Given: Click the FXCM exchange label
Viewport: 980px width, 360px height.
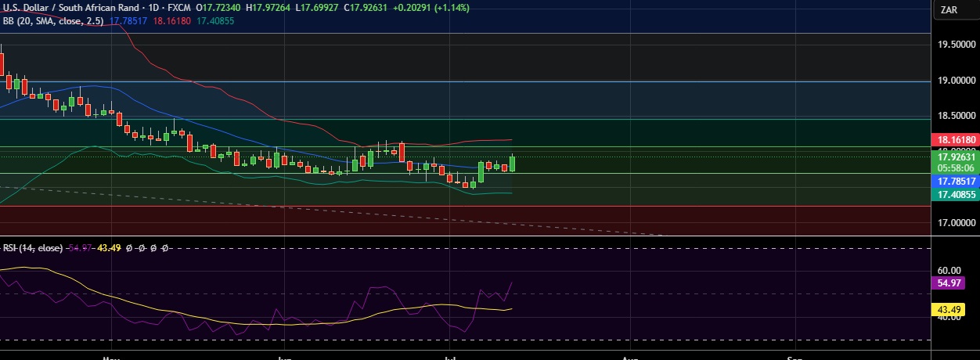Looking at the screenshot, I should [178, 8].
